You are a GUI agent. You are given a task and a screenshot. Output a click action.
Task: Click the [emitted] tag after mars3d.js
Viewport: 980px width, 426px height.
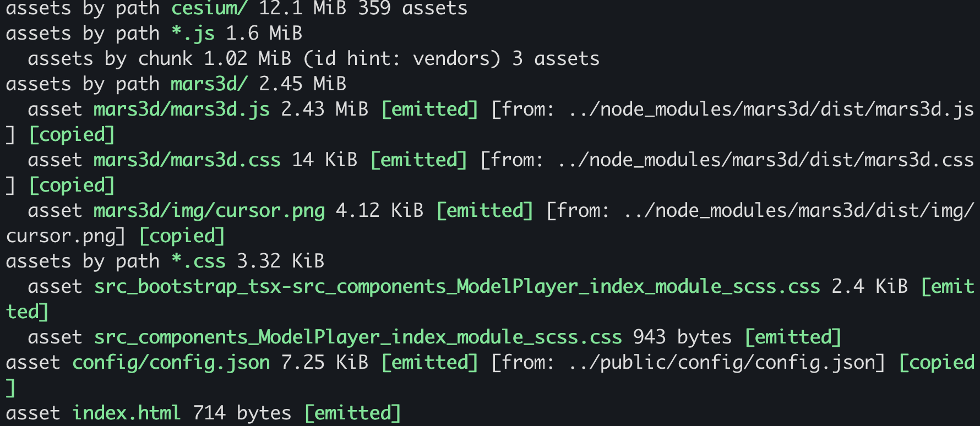(429, 110)
